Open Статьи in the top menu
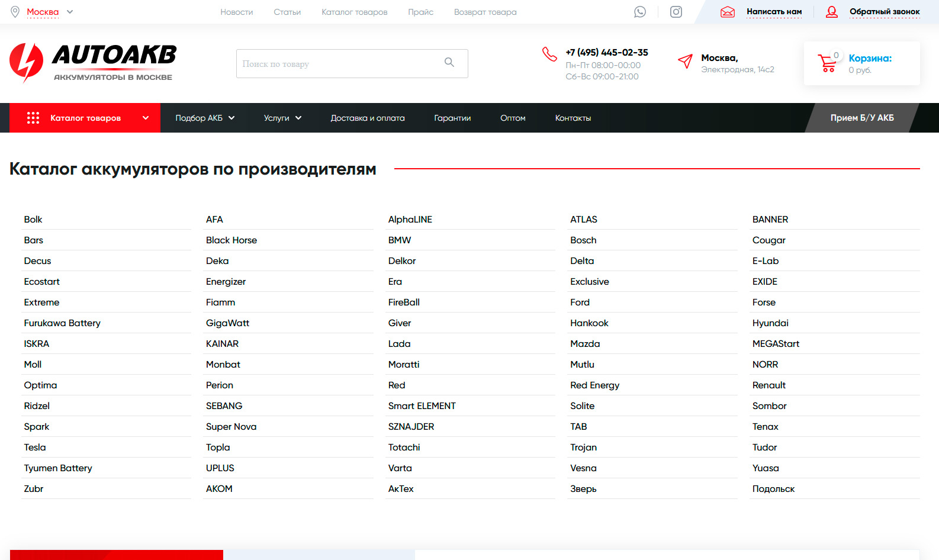The height and width of the screenshot is (560, 939). coord(287,12)
